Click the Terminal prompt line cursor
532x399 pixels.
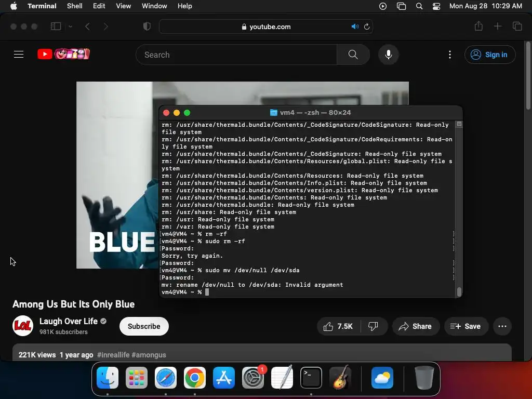click(x=207, y=292)
